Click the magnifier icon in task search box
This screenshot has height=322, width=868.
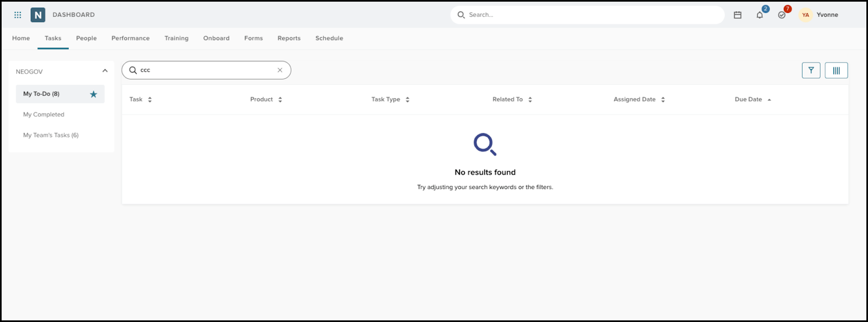tap(133, 70)
